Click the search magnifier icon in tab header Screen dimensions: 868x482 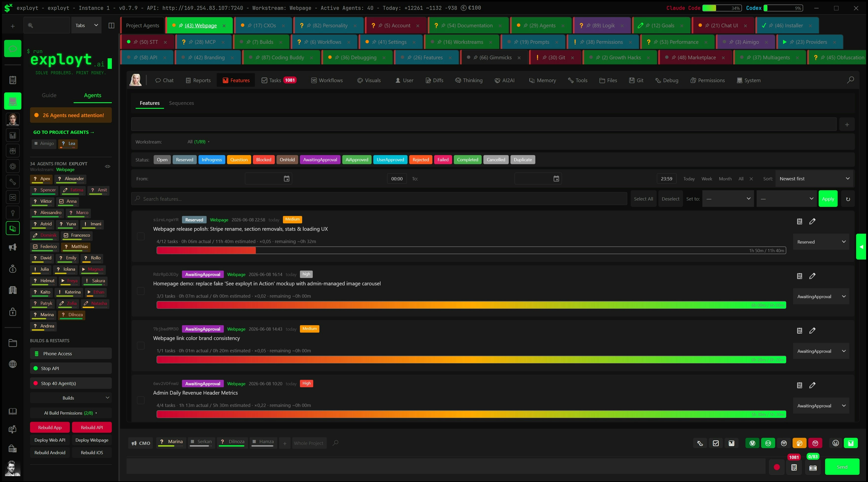(x=850, y=80)
